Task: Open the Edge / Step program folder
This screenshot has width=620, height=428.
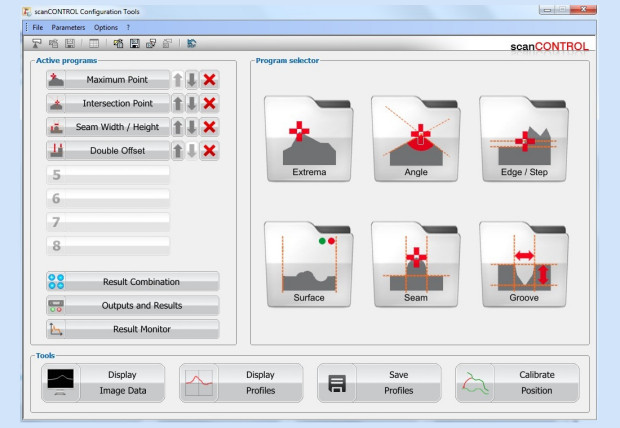Action: click(524, 138)
